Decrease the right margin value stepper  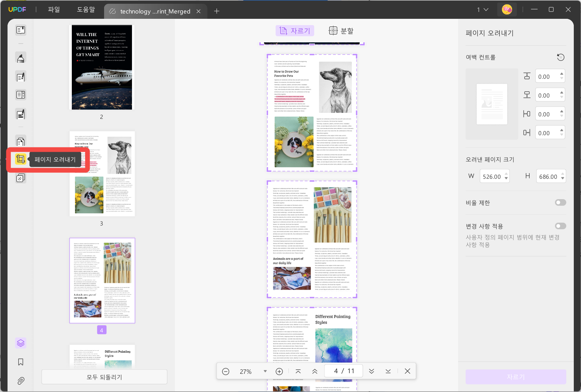(x=562, y=135)
